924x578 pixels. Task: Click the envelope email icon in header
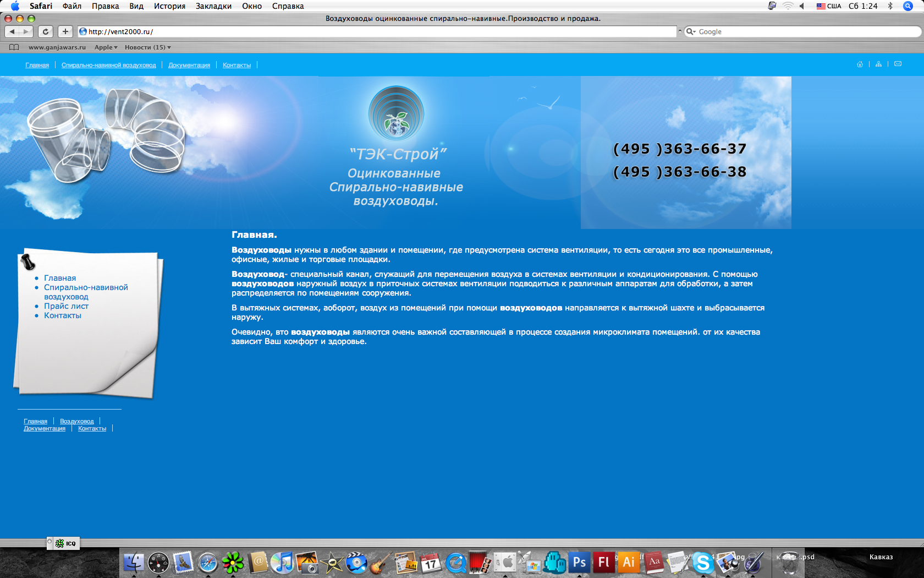click(x=898, y=64)
